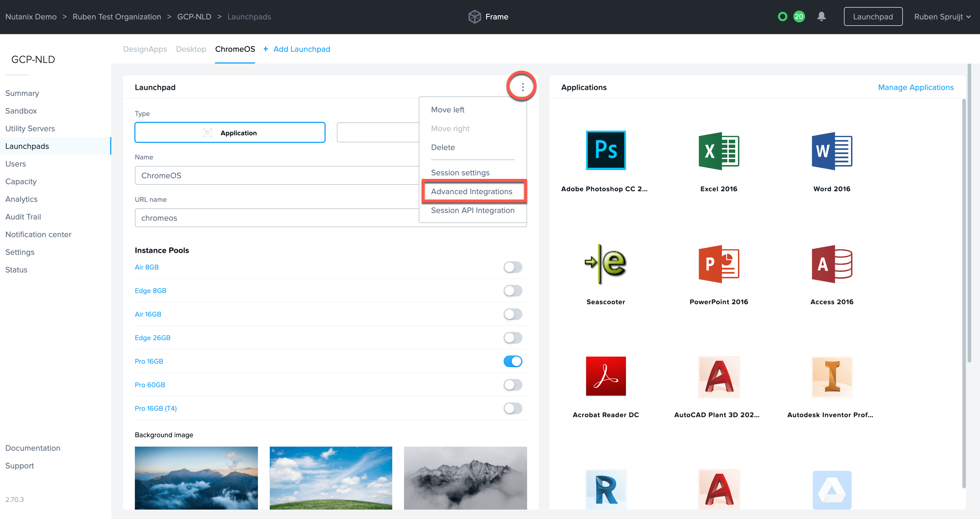Click into the ChromeOS name field
This screenshot has height=519, width=980.
click(277, 175)
